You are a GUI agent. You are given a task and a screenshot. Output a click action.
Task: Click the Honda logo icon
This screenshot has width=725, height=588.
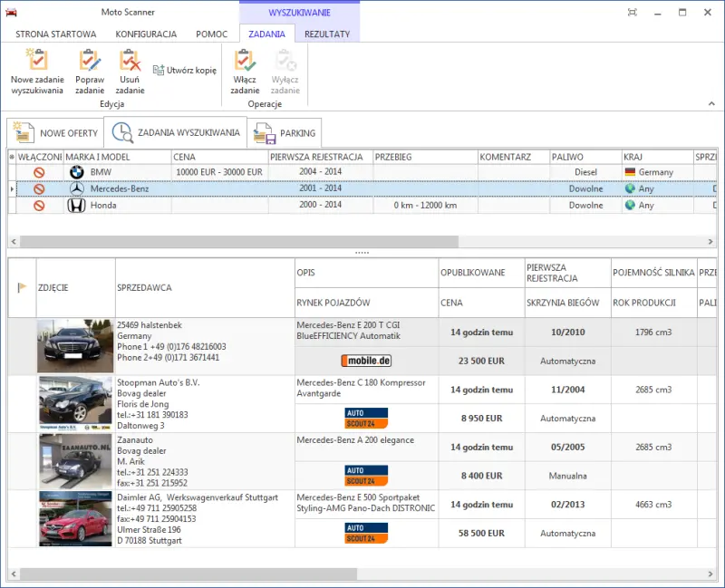pos(77,206)
